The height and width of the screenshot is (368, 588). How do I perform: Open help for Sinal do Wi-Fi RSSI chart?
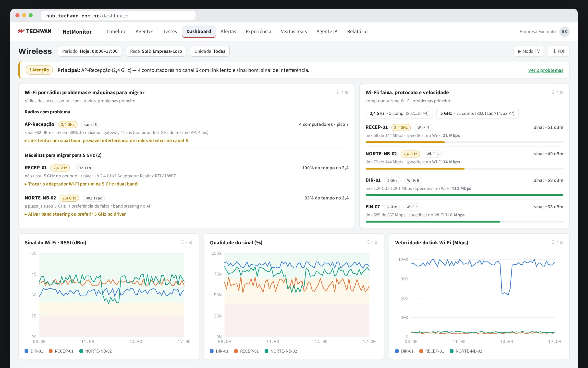point(186,242)
